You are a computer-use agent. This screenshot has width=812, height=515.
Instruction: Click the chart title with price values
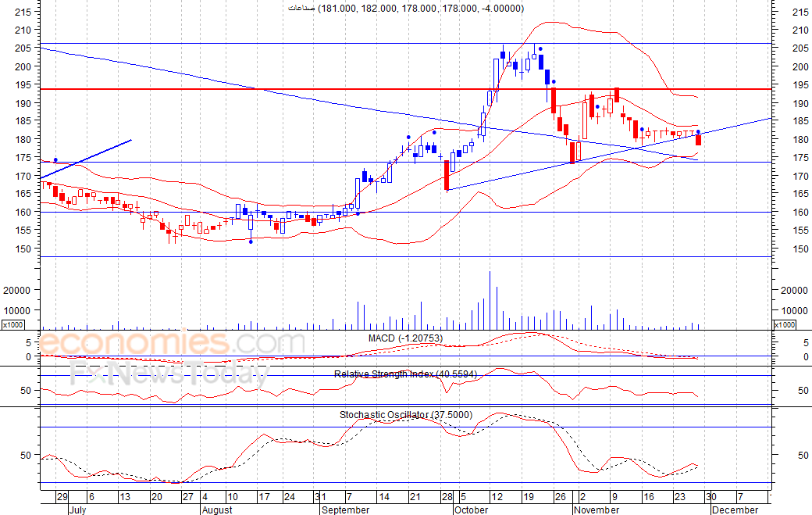coord(405,8)
